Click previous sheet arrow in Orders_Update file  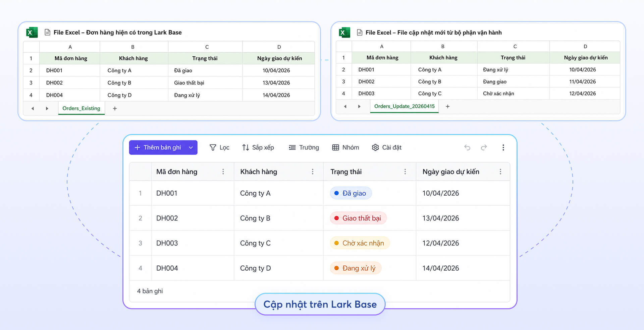345,106
